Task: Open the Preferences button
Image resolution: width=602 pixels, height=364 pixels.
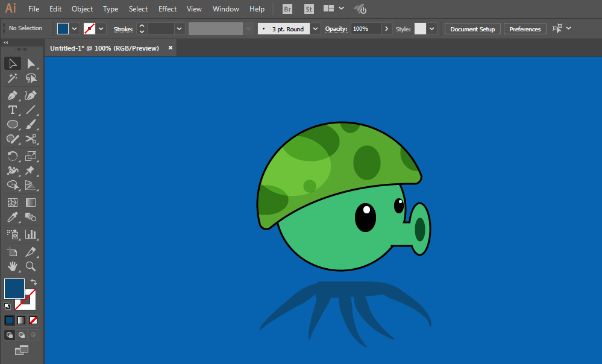Action: [525, 29]
